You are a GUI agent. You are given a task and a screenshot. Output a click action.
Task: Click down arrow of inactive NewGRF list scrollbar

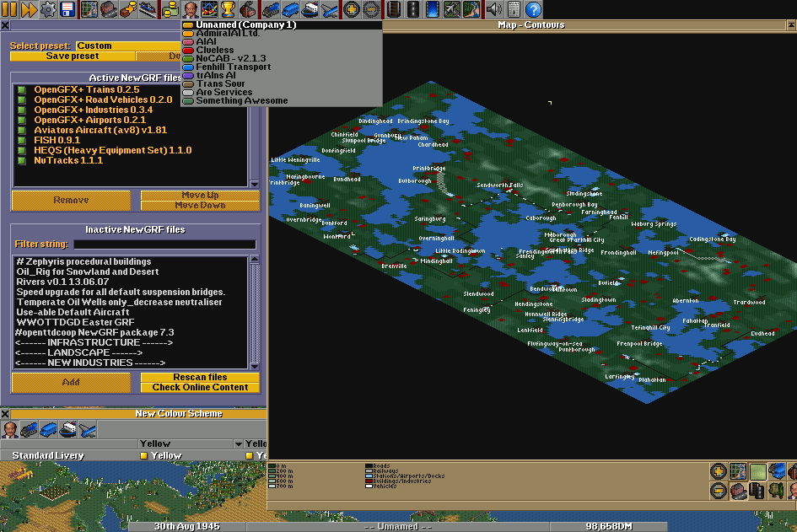click(255, 366)
